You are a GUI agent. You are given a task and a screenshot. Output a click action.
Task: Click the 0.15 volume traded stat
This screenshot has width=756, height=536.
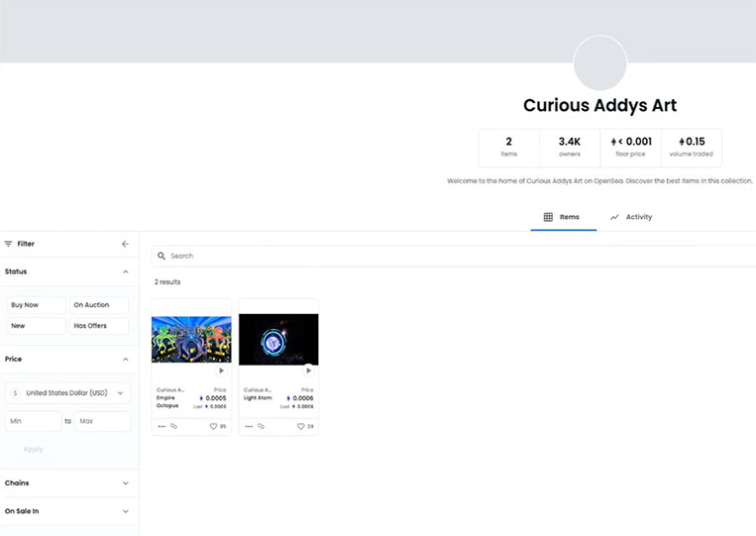tap(692, 148)
